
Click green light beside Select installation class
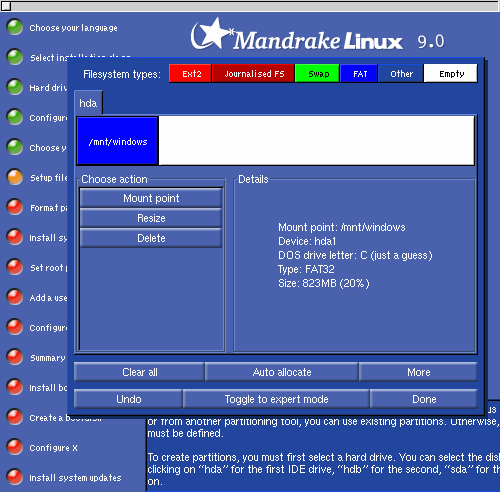15,57
